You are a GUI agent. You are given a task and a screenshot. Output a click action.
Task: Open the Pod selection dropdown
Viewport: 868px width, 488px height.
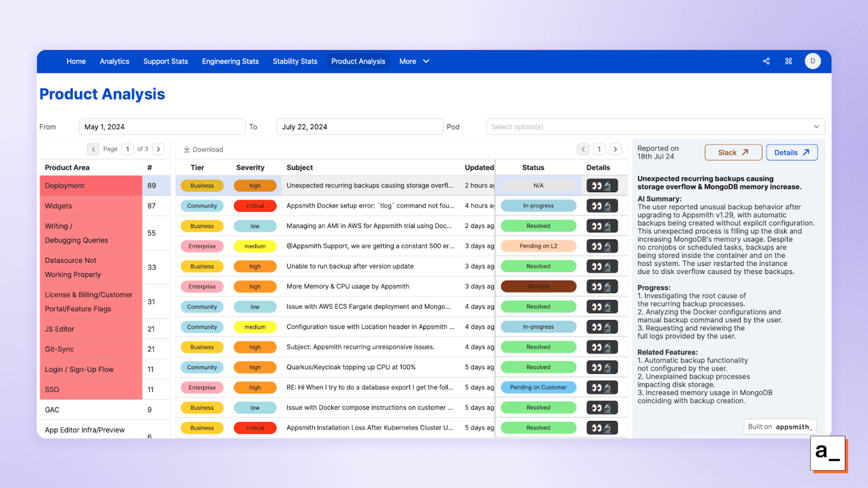(655, 126)
